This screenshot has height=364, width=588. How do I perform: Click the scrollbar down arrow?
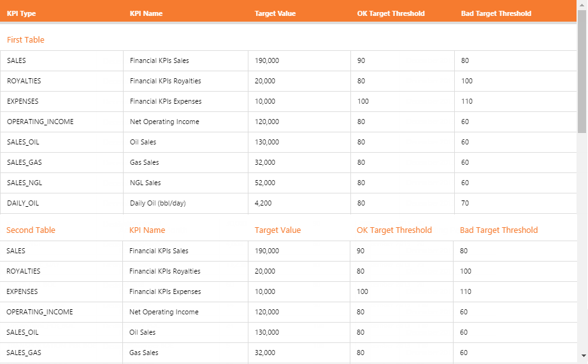582,355
